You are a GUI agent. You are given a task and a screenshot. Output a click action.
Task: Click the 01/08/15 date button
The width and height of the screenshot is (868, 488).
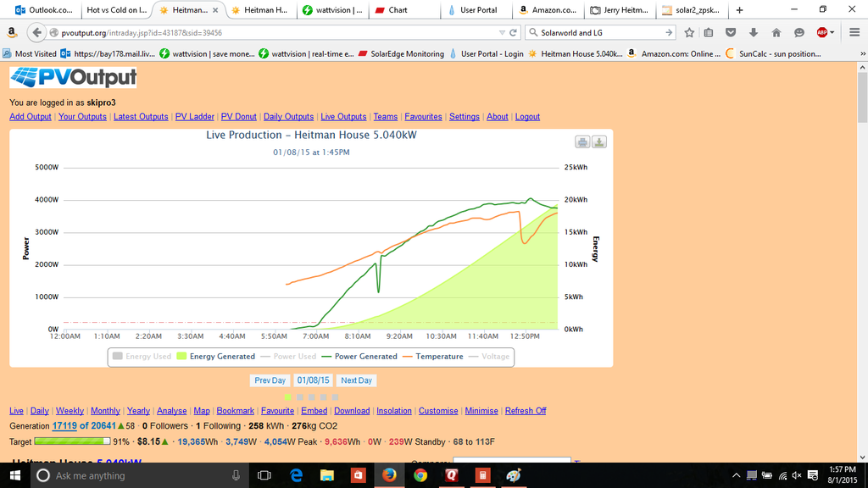[x=313, y=380]
